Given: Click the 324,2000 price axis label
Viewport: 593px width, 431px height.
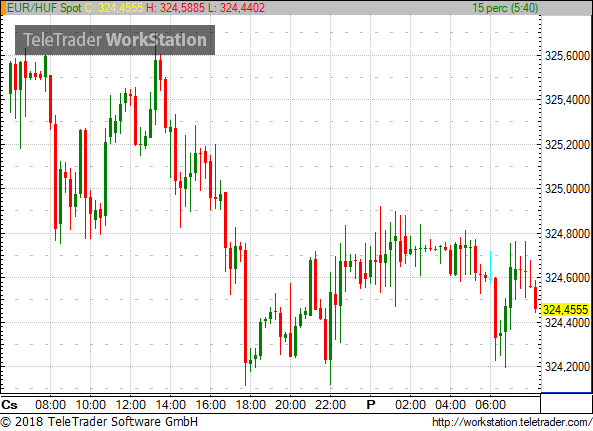Looking at the screenshot, I should tap(567, 366).
